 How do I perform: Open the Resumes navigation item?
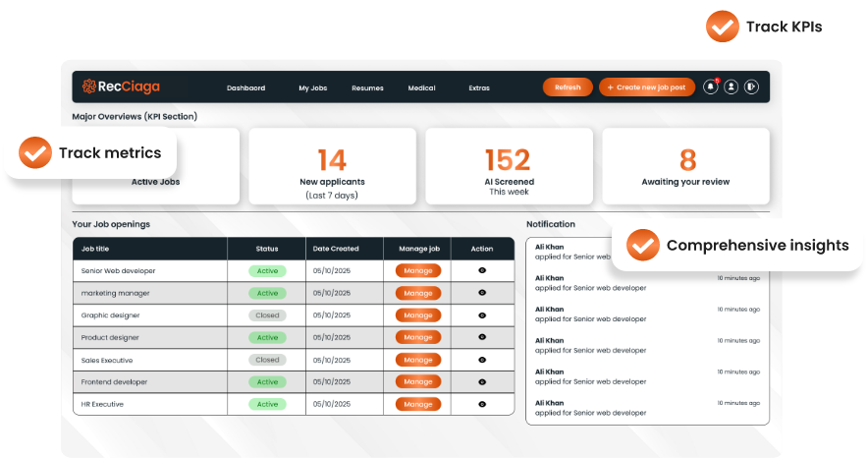coord(367,87)
